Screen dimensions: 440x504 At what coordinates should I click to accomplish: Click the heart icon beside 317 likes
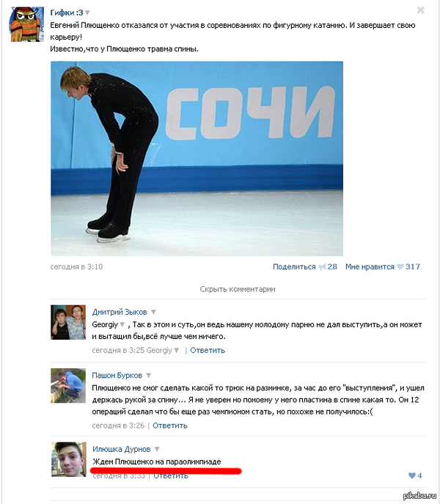coord(400,267)
